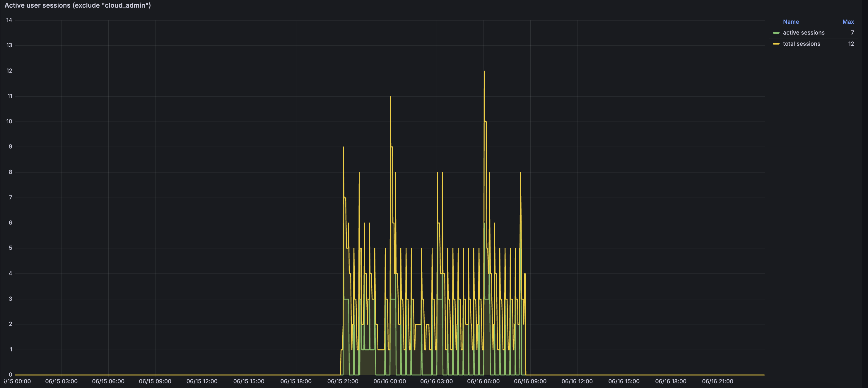Click the 06/15 03:00 time axis label

[61, 381]
